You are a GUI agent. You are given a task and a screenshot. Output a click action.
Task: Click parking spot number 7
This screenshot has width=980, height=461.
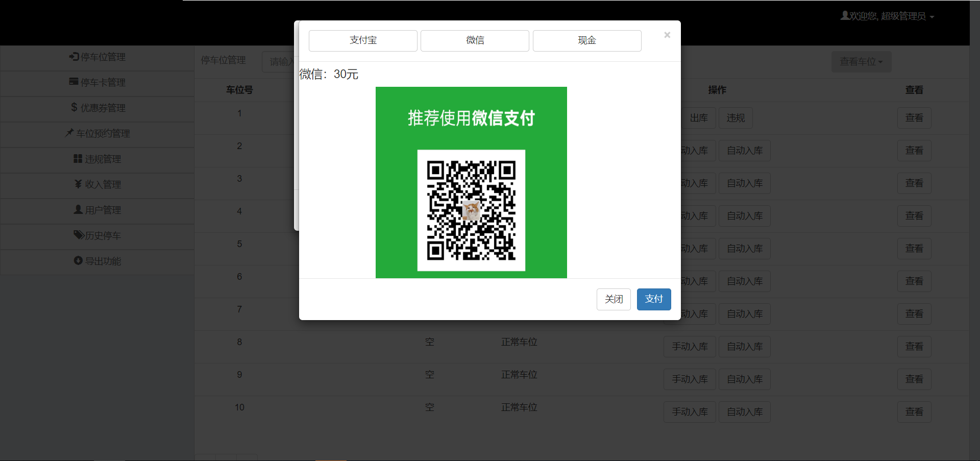coord(239,309)
